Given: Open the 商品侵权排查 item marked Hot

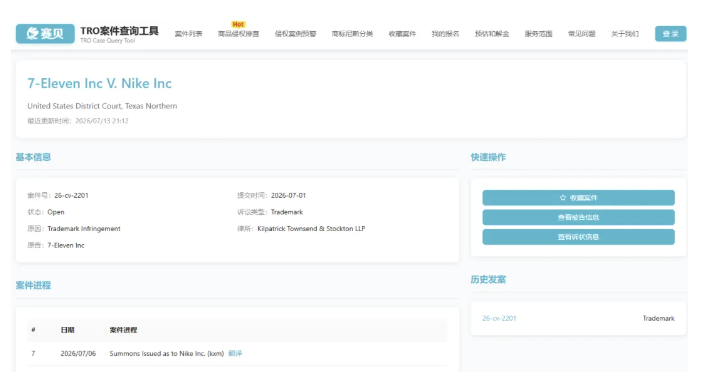Looking at the screenshot, I should (x=238, y=34).
